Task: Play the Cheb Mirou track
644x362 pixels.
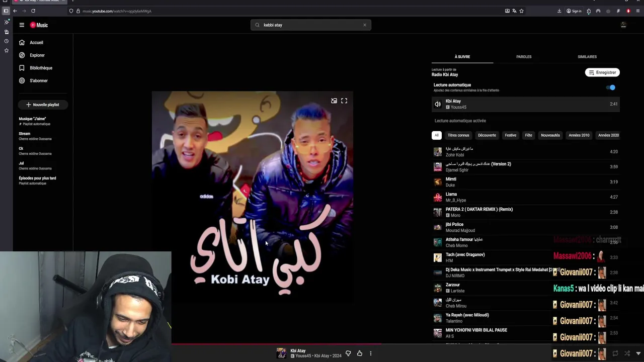Action: (526, 303)
